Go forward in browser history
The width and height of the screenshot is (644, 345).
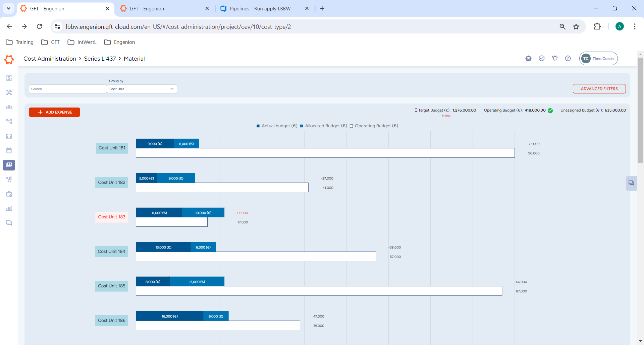click(24, 26)
